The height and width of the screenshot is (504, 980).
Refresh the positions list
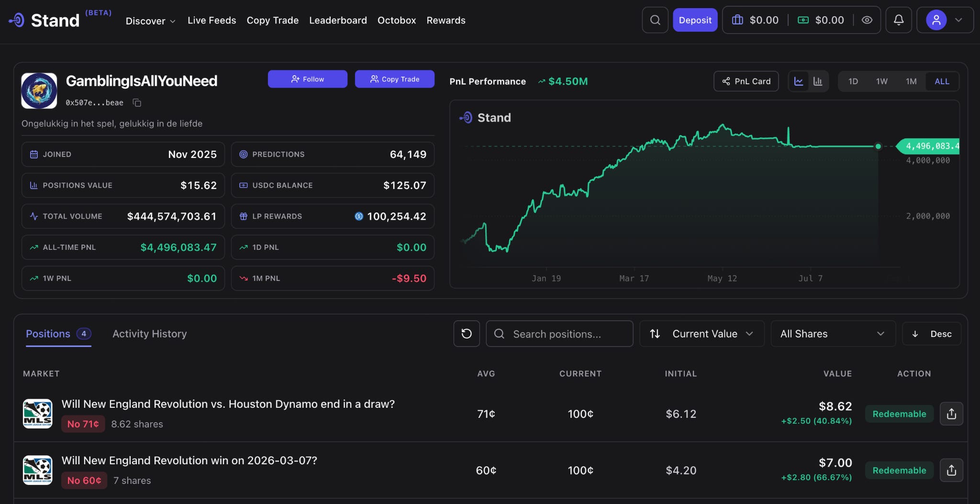click(467, 334)
